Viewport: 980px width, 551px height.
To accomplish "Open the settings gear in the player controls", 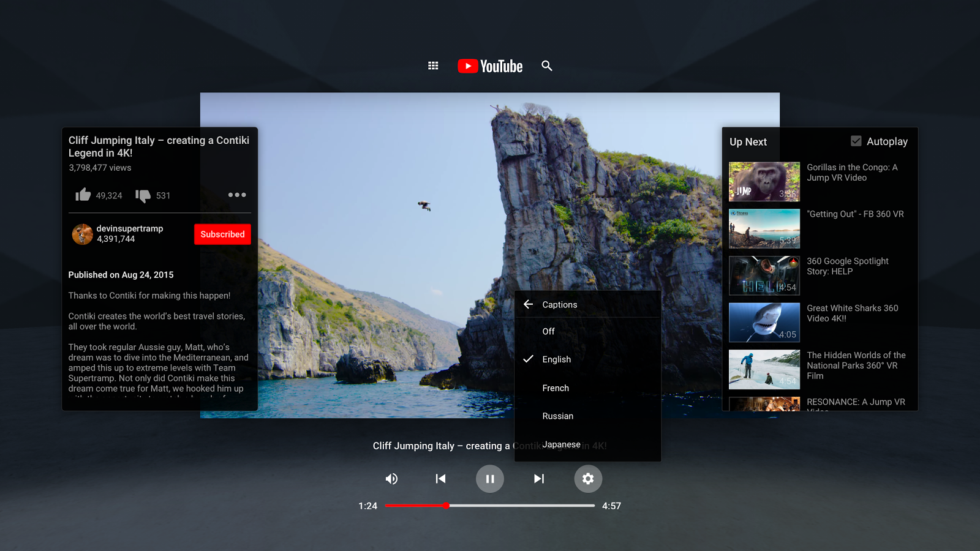I will pyautogui.click(x=588, y=479).
